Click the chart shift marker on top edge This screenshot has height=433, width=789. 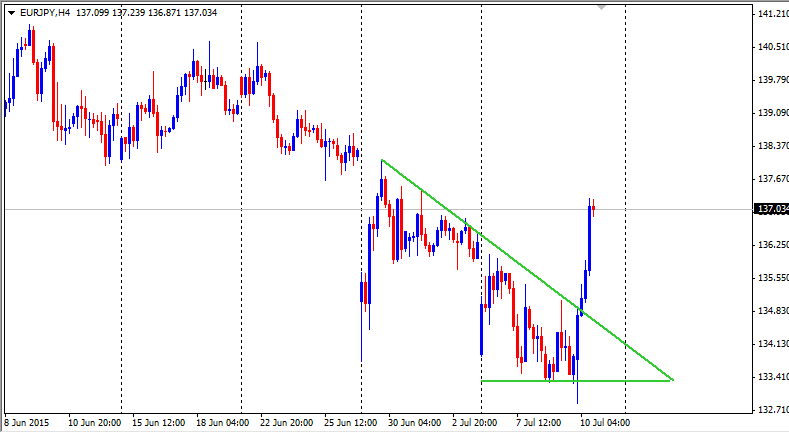click(x=601, y=8)
